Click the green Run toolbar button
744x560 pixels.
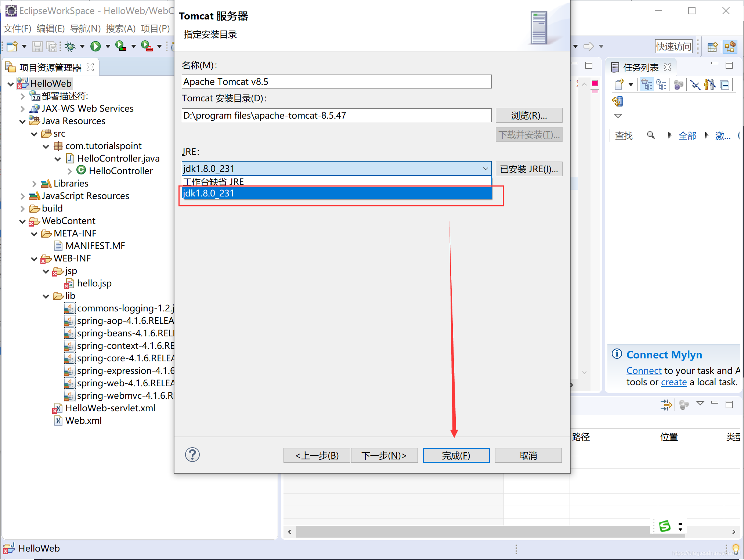pyautogui.click(x=95, y=46)
